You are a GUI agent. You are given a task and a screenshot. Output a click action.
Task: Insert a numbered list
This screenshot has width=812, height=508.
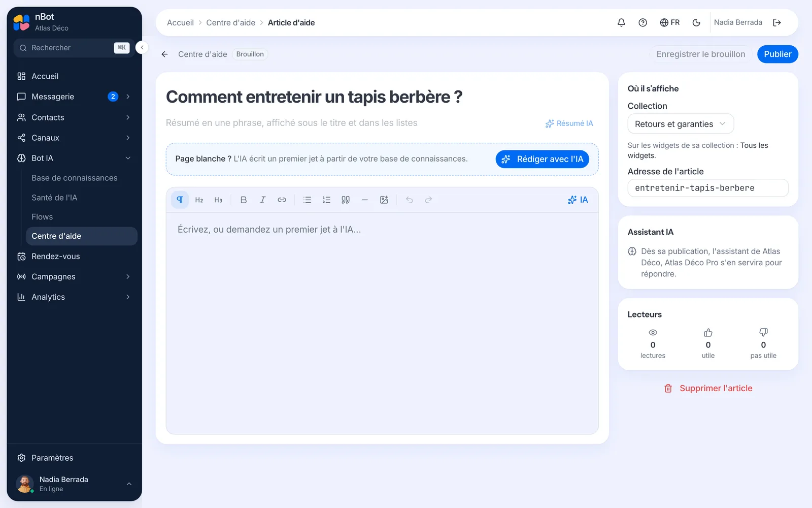(x=326, y=200)
